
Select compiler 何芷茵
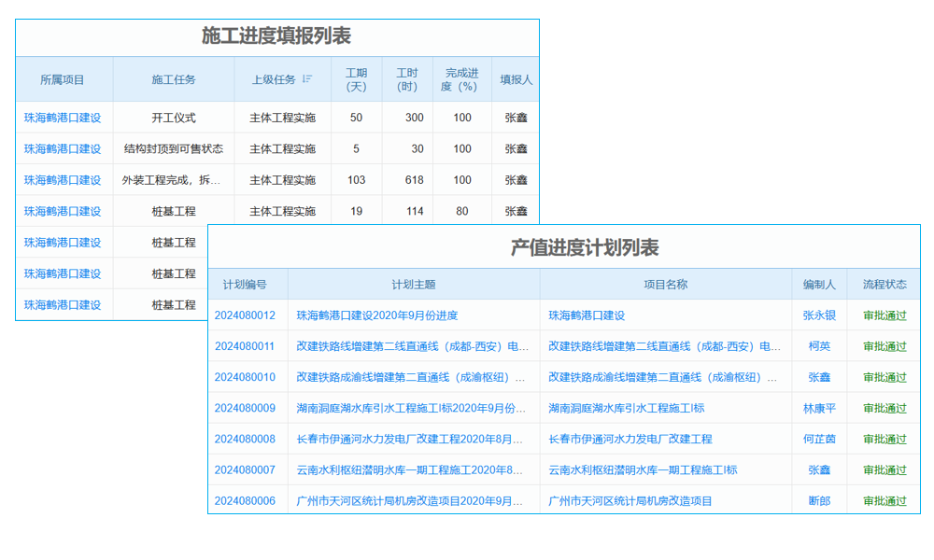click(818, 439)
